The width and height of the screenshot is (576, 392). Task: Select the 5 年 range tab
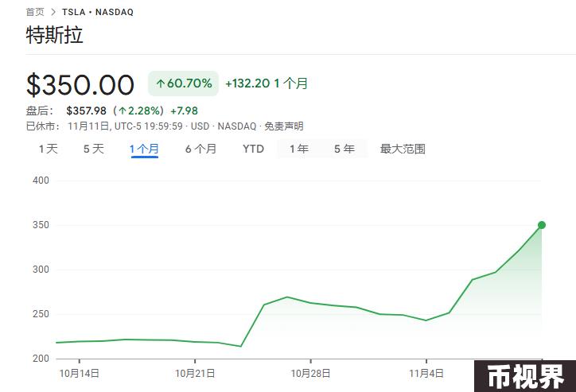coord(344,149)
